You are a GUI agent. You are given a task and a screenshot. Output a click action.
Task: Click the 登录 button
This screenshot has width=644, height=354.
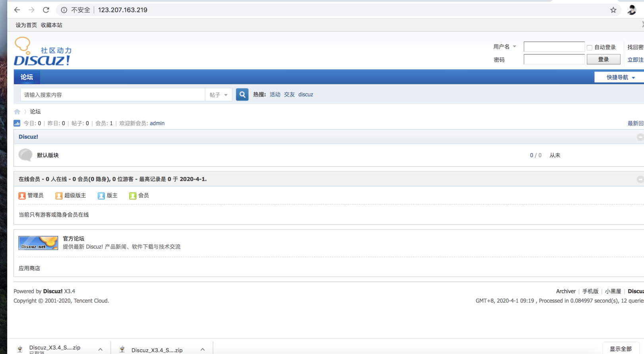tap(603, 59)
